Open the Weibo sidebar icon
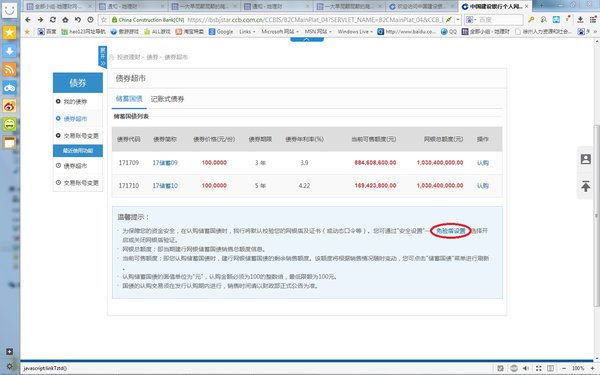The width and height of the screenshot is (600, 375). pos(10,106)
